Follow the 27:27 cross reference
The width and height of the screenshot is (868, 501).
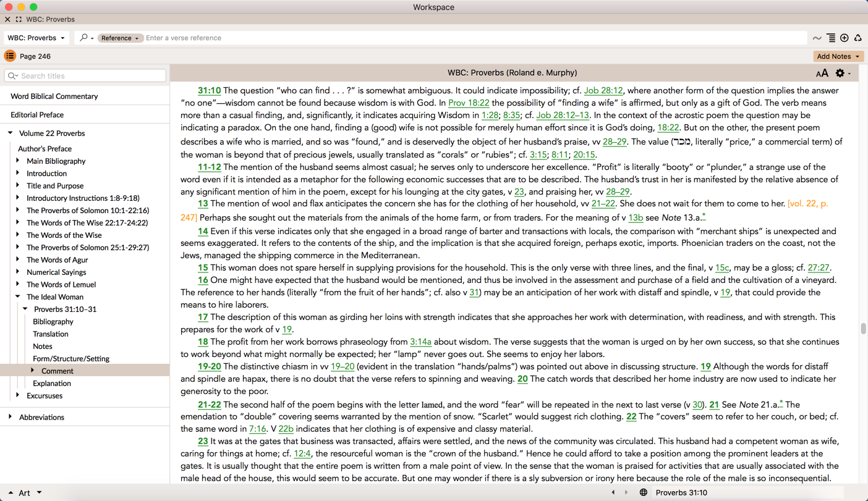click(x=819, y=268)
